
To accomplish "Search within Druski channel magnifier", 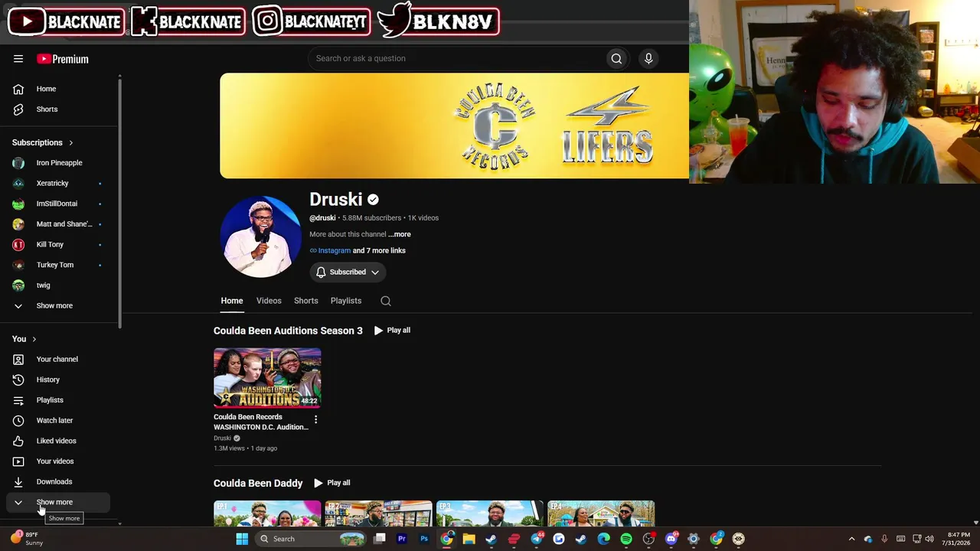I will [x=386, y=301].
